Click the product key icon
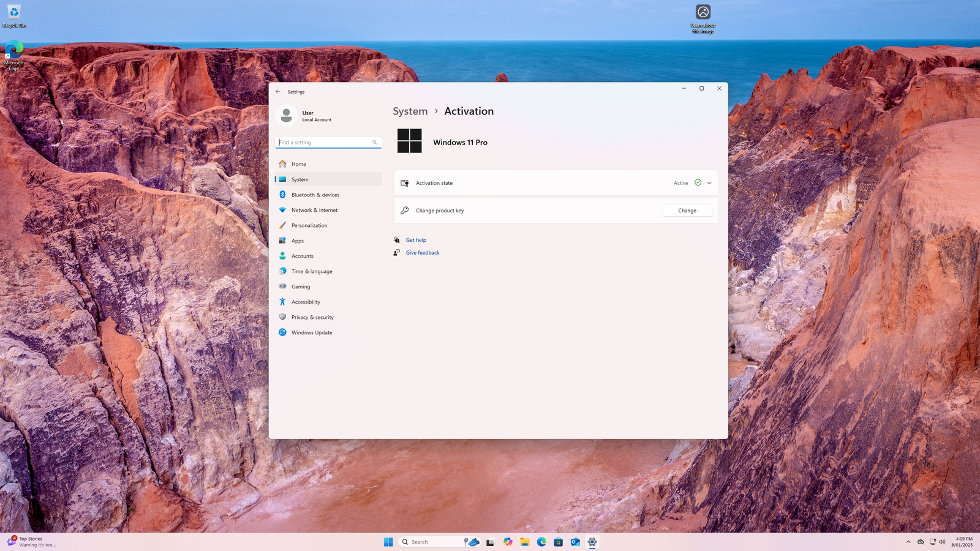980x551 pixels. (404, 211)
